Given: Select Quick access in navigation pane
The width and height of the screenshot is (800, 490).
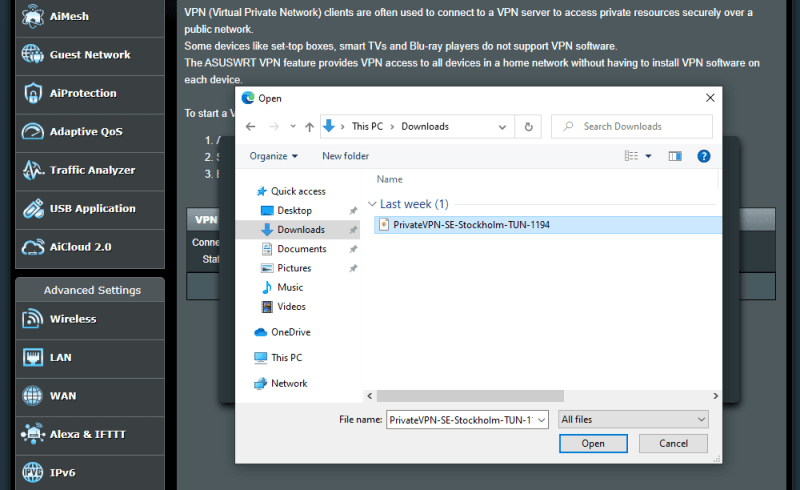Looking at the screenshot, I should click(298, 191).
